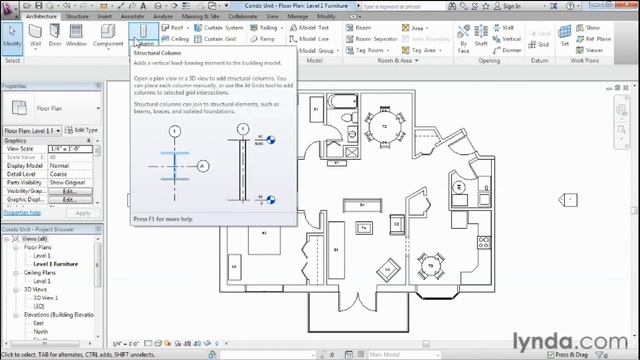Choose the Shaft opening tool
Viewport: 640px width, 360px height.
pyautogui.click(x=481, y=36)
